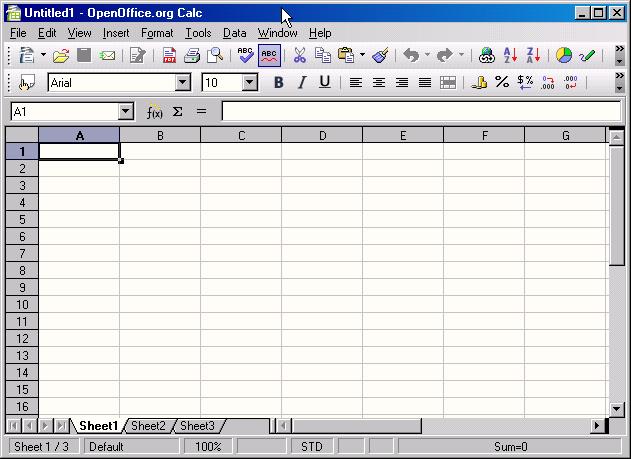Expand Formatting toolbar overflow chevron
This screenshot has height=459, width=631.
[x=619, y=76]
